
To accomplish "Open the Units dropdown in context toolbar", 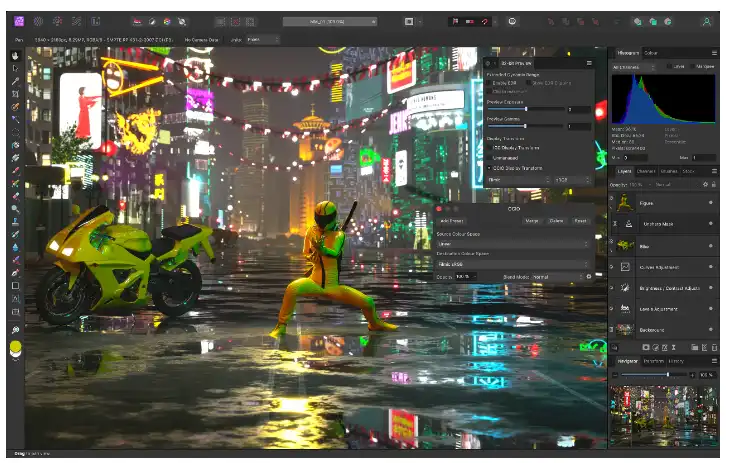I will coord(263,40).
